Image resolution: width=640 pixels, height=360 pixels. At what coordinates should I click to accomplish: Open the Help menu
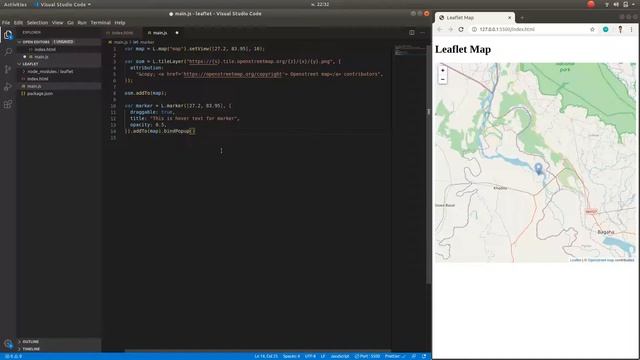point(120,22)
